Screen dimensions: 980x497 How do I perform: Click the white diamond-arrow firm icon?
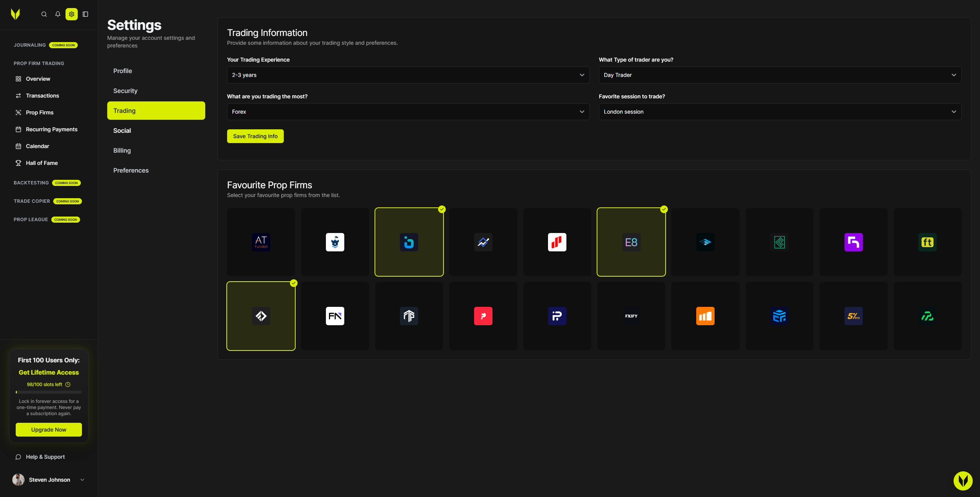coord(261,316)
